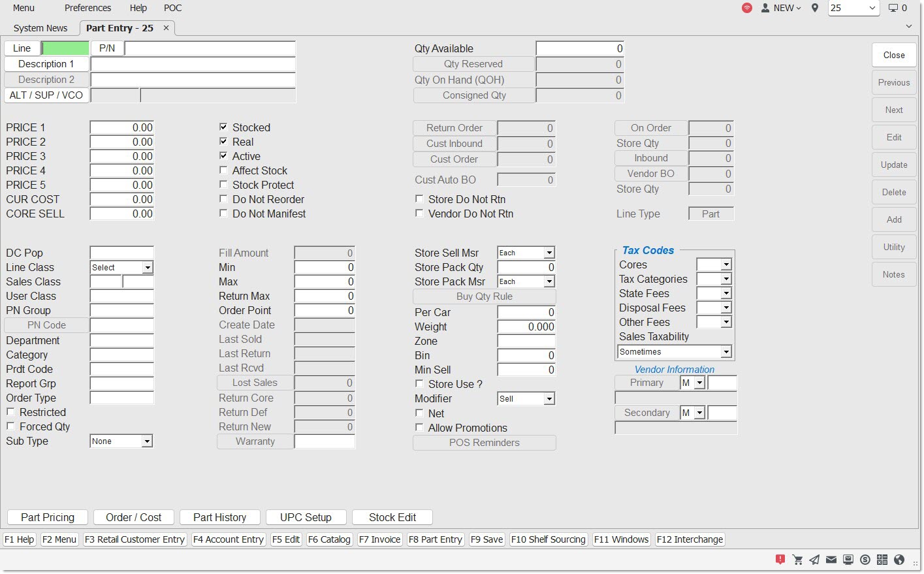This screenshot has width=924, height=574.
Task: Open the shopping cart icon
Action: coord(797,560)
